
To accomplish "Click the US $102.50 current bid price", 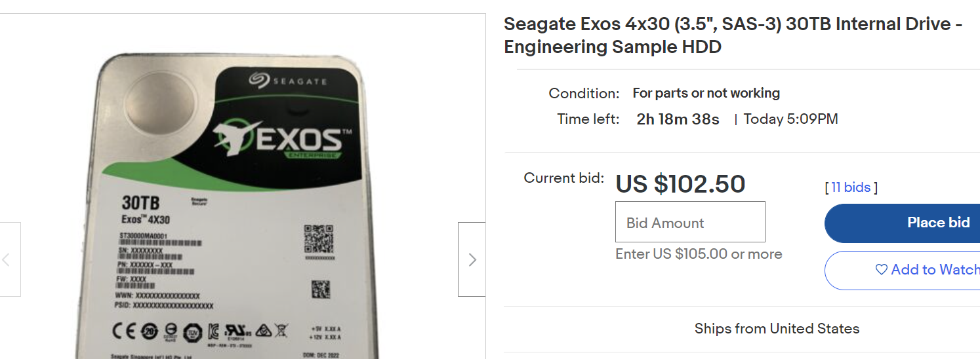I will (680, 184).
